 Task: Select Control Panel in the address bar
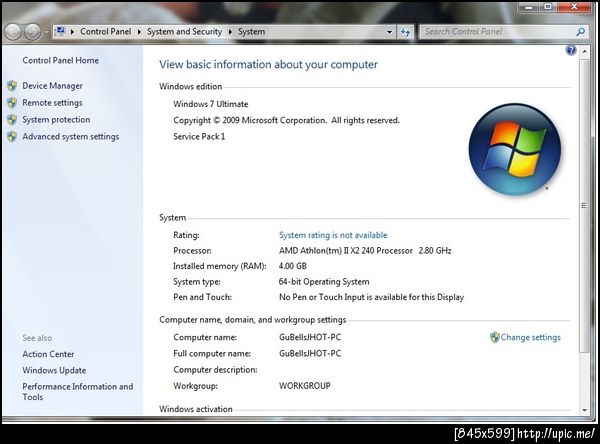[x=105, y=31]
